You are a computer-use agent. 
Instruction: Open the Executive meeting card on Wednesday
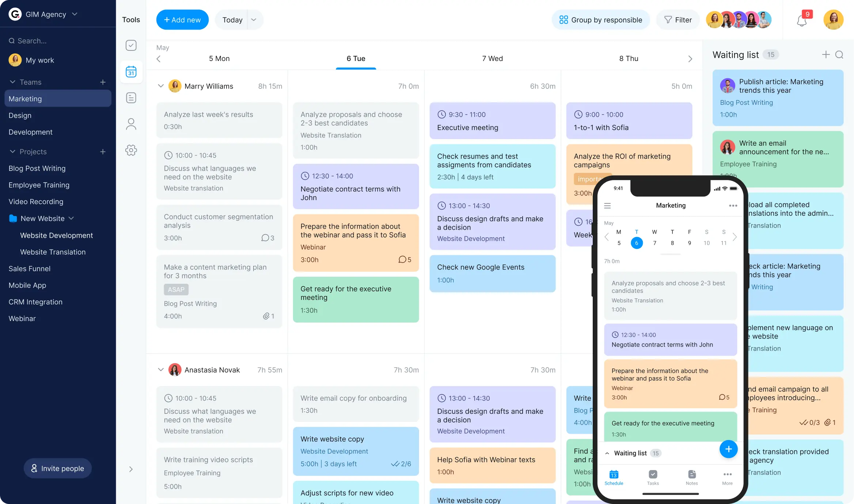click(x=492, y=121)
